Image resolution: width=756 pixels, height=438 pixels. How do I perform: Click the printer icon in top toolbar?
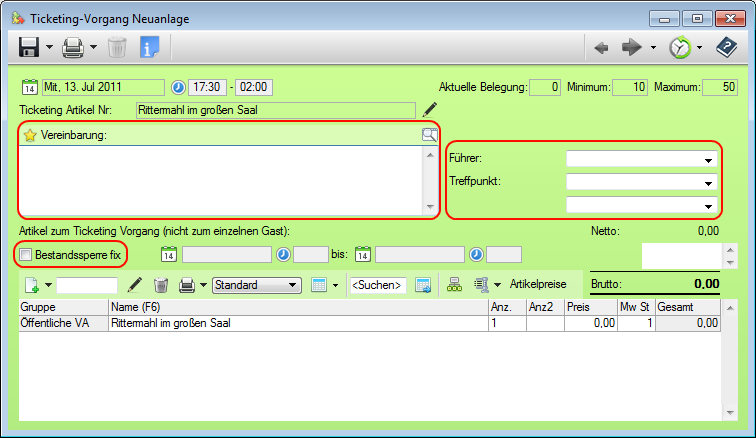point(73,47)
